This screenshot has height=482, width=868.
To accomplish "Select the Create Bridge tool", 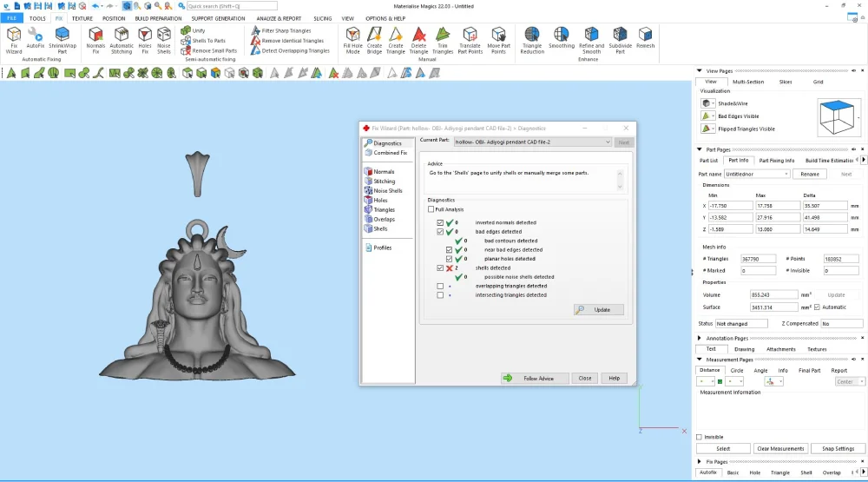I will point(374,41).
